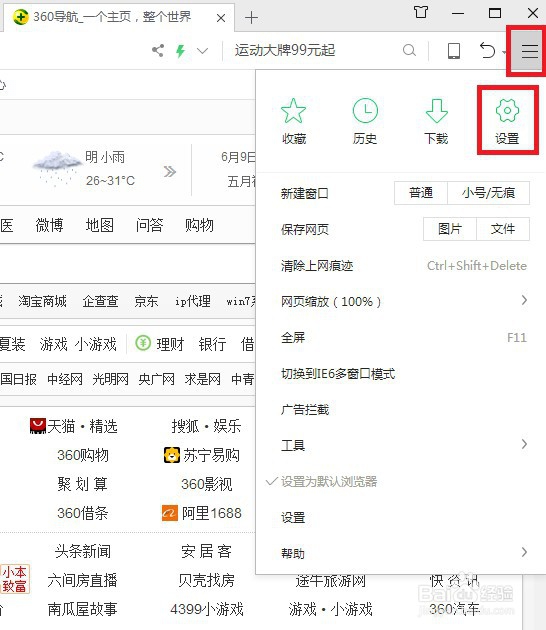Click the 小本致富 badge icon
This screenshot has width=546, height=630.
click(15, 579)
